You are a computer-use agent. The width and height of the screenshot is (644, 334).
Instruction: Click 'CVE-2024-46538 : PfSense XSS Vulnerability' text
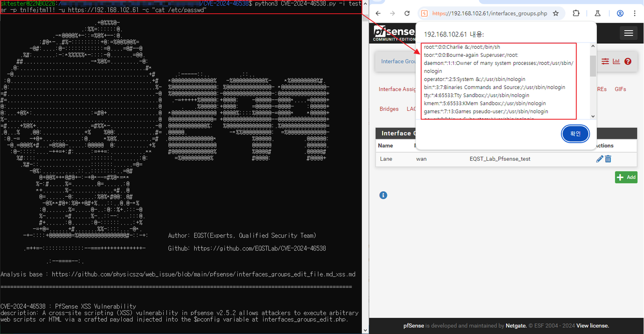(x=68, y=306)
